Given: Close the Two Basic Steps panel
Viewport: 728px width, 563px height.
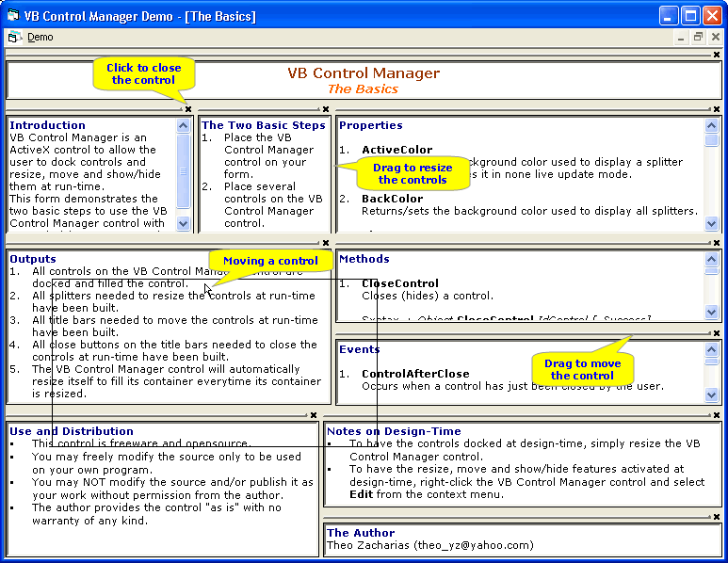Looking at the screenshot, I should [327, 109].
